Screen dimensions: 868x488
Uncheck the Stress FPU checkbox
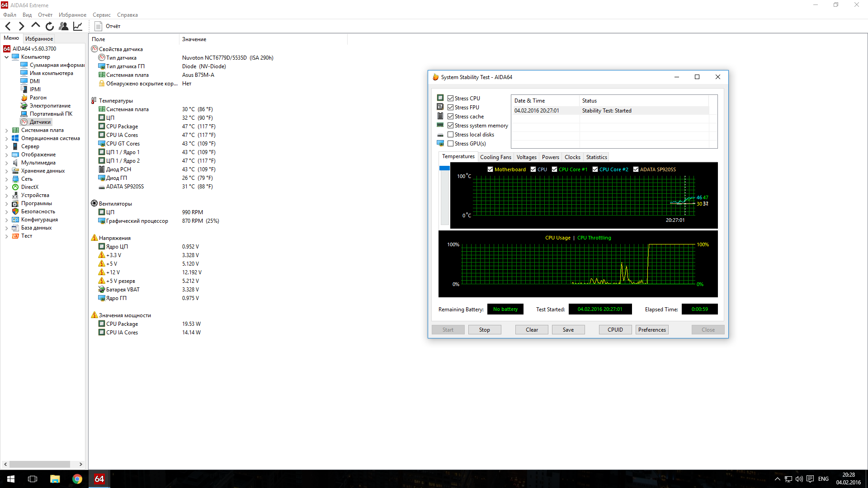[x=450, y=108]
